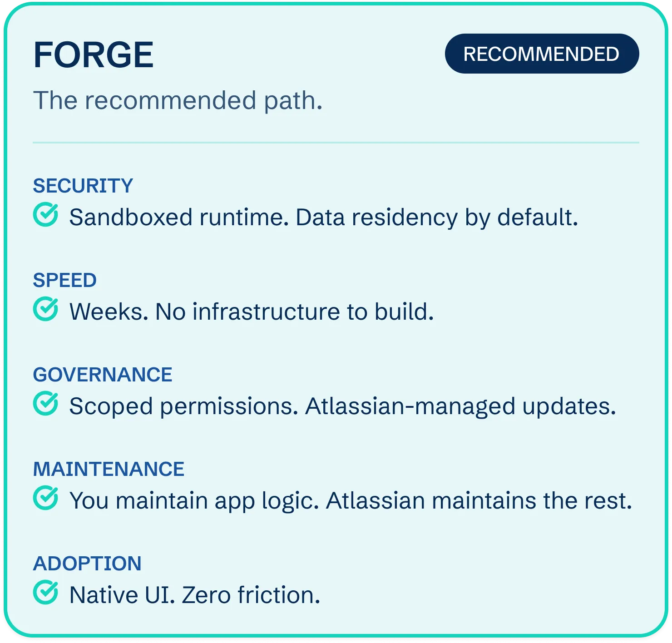The image size is (672, 643).
Task: Click the divider line below the subtitle
Action: coord(336,143)
